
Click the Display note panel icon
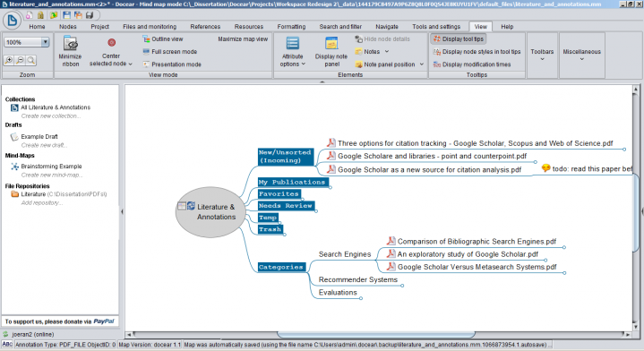pyautogui.click(x=331, y=43)
